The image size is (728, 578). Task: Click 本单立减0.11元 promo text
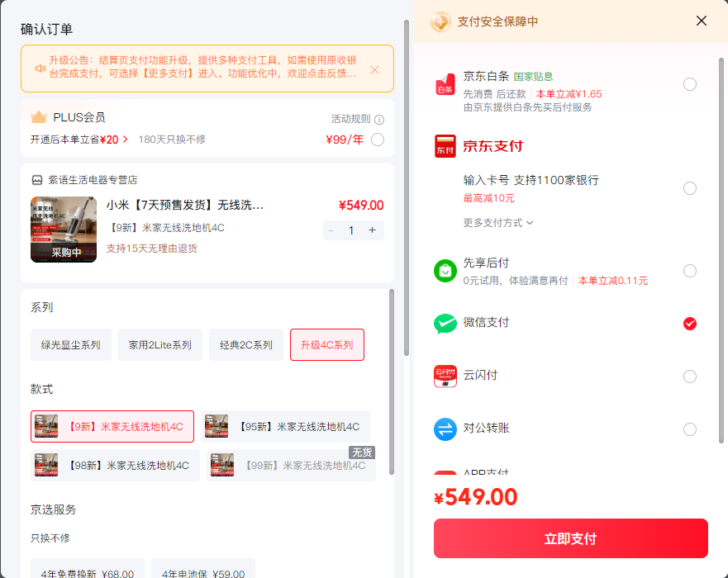coord(613,281)
